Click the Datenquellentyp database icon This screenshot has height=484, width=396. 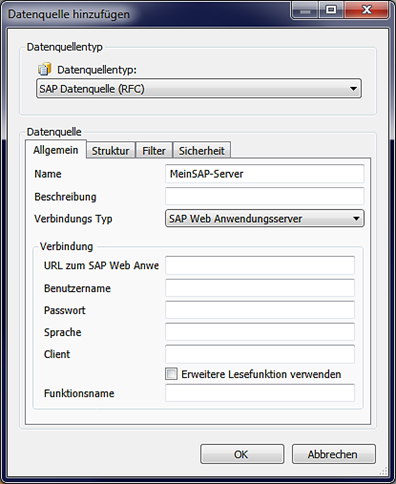[x=44, y=69]
